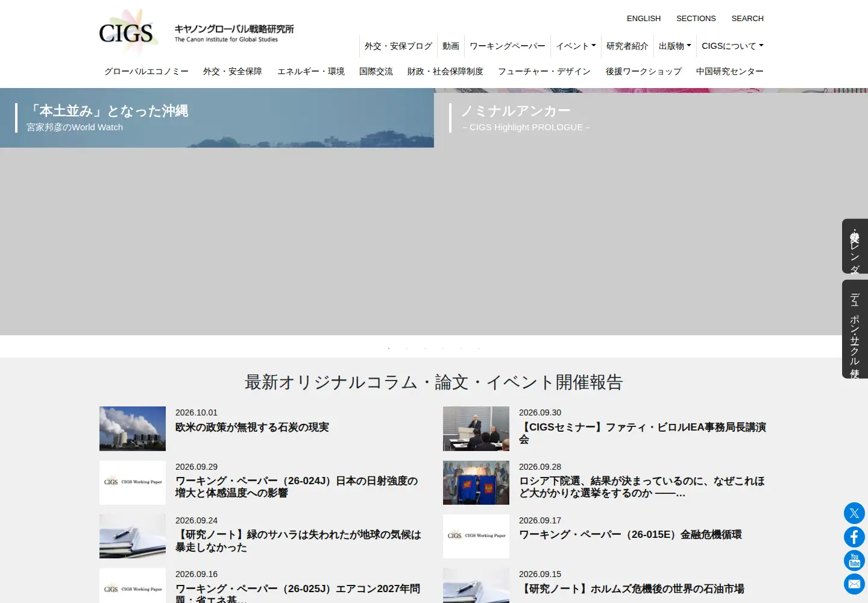Image resolution: width=868 pixels, height=603 pixels.
Task: Click the 26-024J Working Paper thumbnail
Action: [133, 482]
